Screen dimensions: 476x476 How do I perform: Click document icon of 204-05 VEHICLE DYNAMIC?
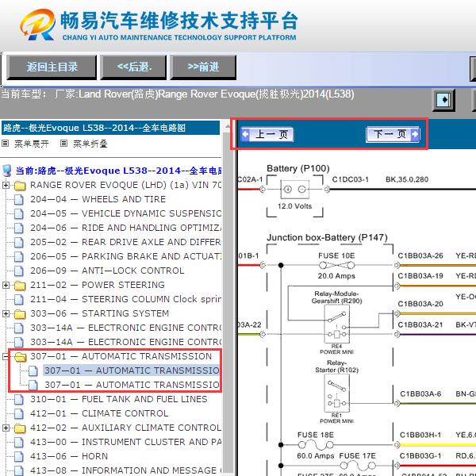click(x=19, y=213)
